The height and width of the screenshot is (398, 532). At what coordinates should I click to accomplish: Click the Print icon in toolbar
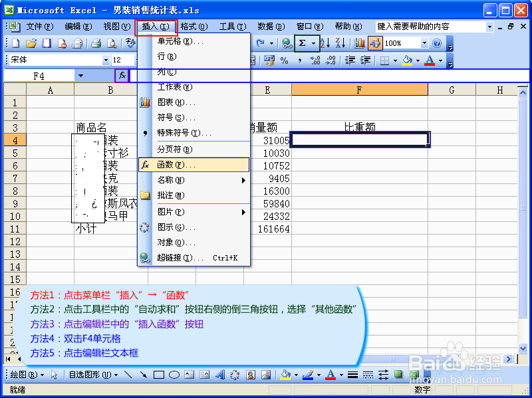click(x=96, y=43)
